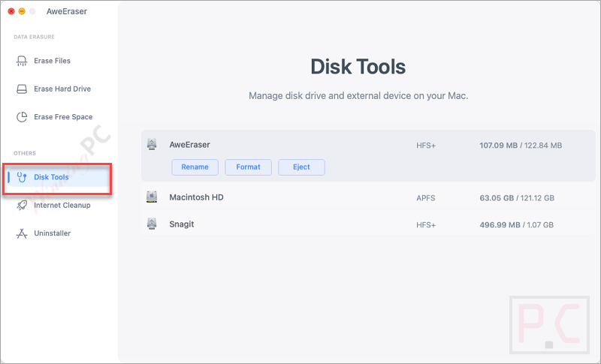Click the 496.99 MB / 1.07 GB value
This screenshot has width=601, height=364.
point(516,225)
